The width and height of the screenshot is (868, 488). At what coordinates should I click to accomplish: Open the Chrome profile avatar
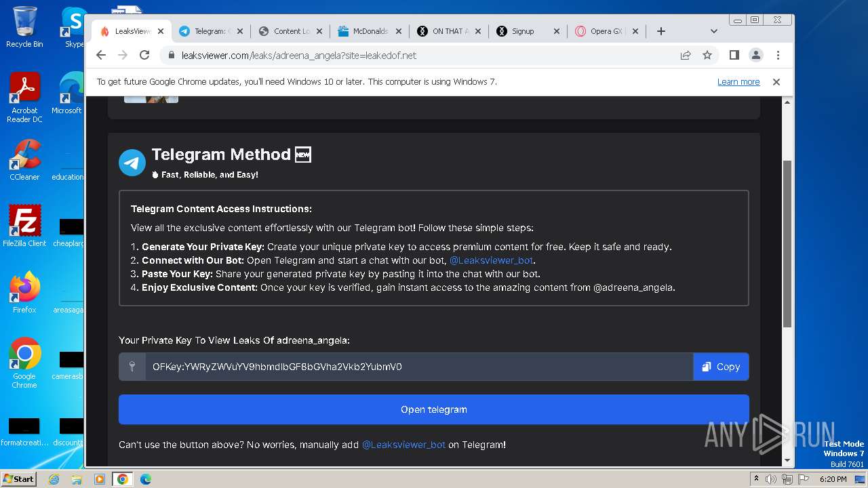[755, 55]
